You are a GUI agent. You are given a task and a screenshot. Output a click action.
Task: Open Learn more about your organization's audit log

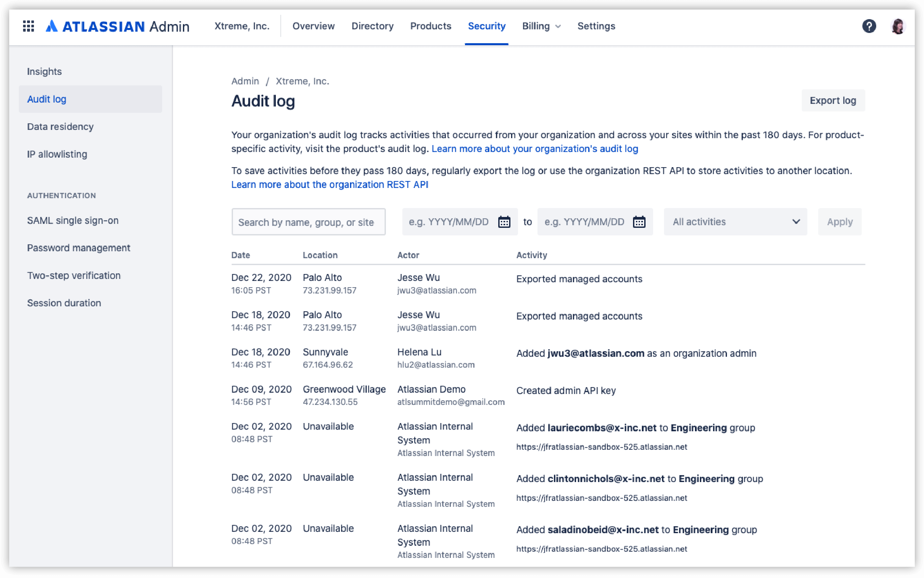tap(535, 149)
